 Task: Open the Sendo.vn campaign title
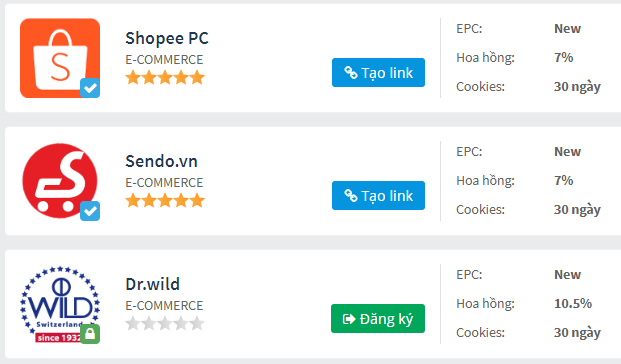[x=161, y=161]
